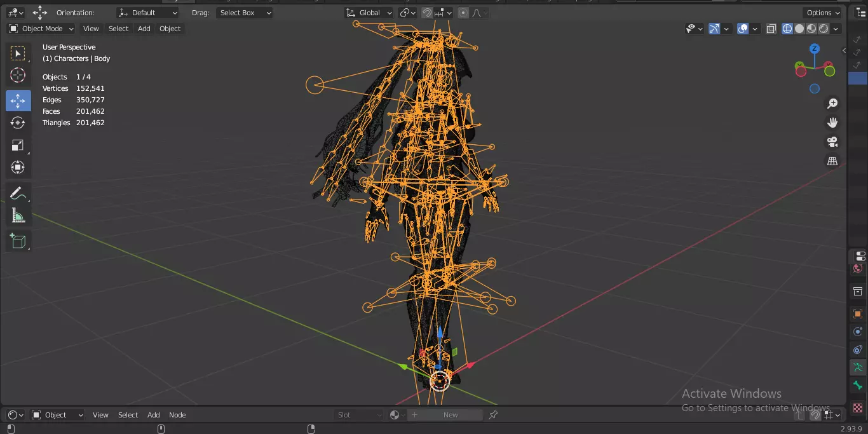Switch to Wireframe viewport shading

(787, 29)
